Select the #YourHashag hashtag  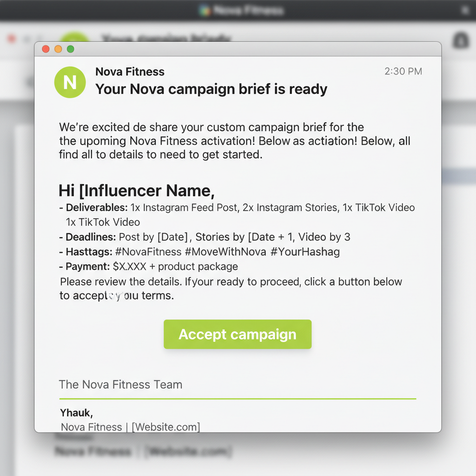click(x=306, y=252)
